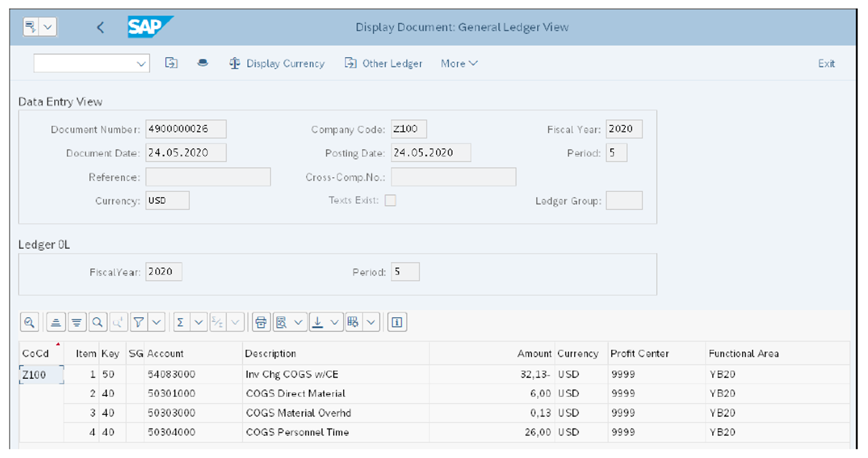Open the information icon in the grid toolbar
Viewport: 868px width, 458px height.
click(x=397, y=322)
